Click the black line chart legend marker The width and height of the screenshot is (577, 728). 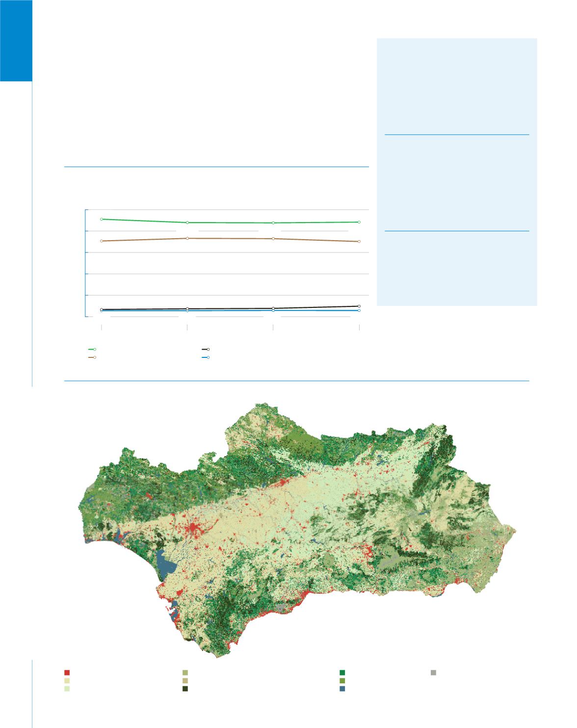[x=206, y=350]
